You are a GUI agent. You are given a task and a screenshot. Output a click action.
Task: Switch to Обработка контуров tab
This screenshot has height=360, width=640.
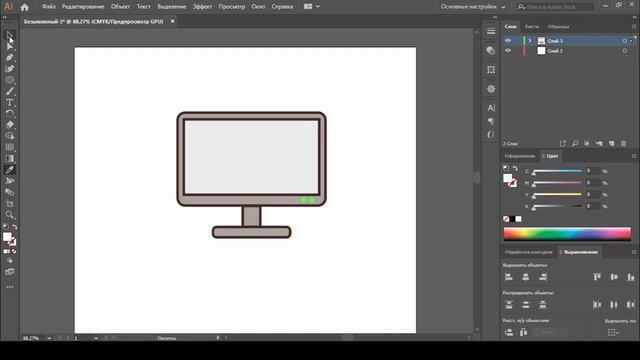pos(528,252)
